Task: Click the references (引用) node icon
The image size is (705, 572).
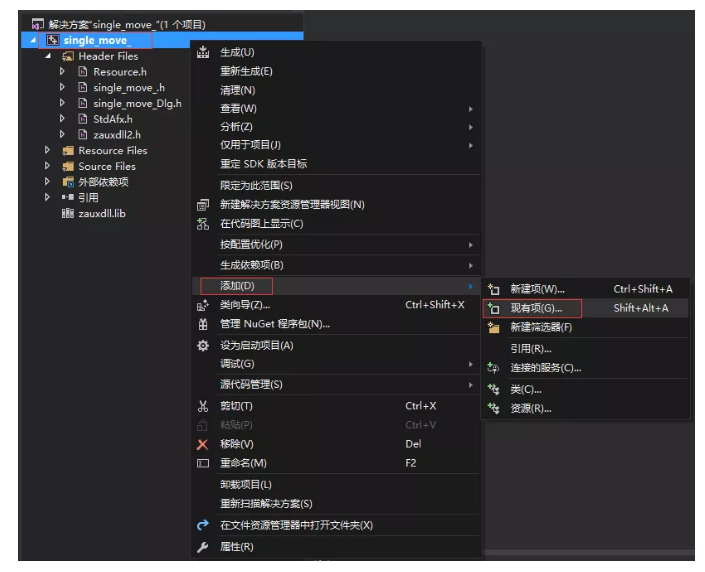Action: pyautogui.click(x=68, y=197)
